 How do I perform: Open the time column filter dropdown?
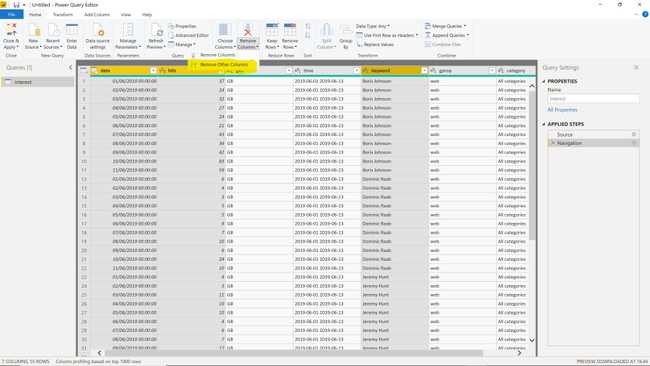[357, 71]
